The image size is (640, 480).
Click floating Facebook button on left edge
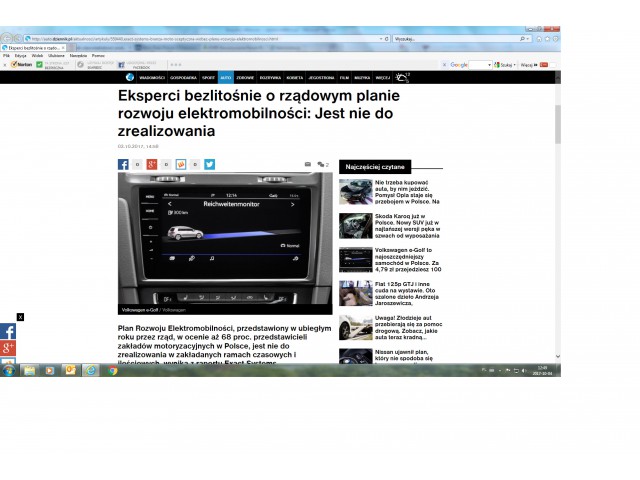click(8, 331)
